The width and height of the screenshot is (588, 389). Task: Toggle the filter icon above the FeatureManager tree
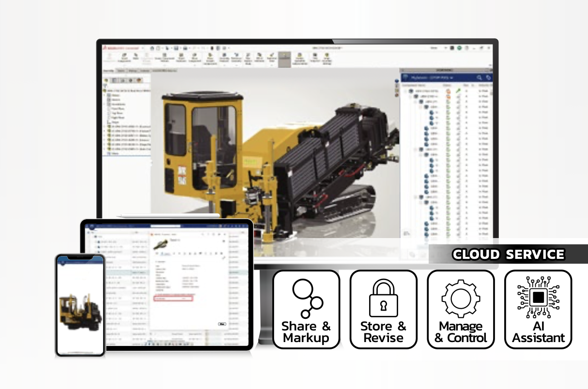105,85
